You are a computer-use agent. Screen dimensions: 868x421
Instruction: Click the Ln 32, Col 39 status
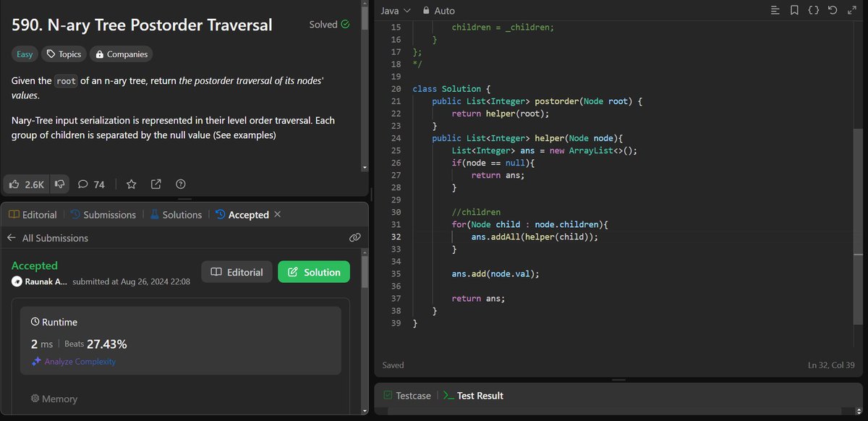[x=833, y=365]
